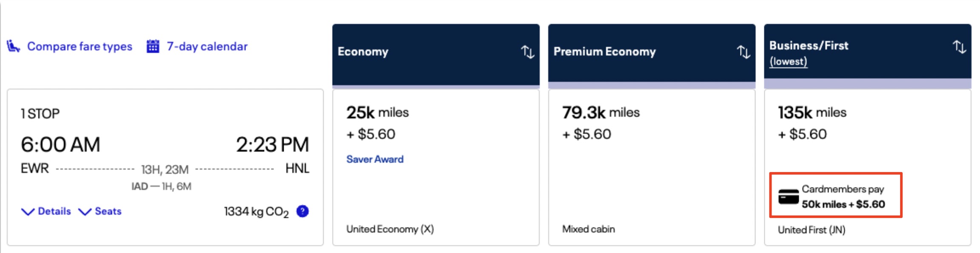This screenshot has width=980, height=253.
Task: Click the Cardmembers pay 50k miles offer
Action: click(x=843, y=196)
